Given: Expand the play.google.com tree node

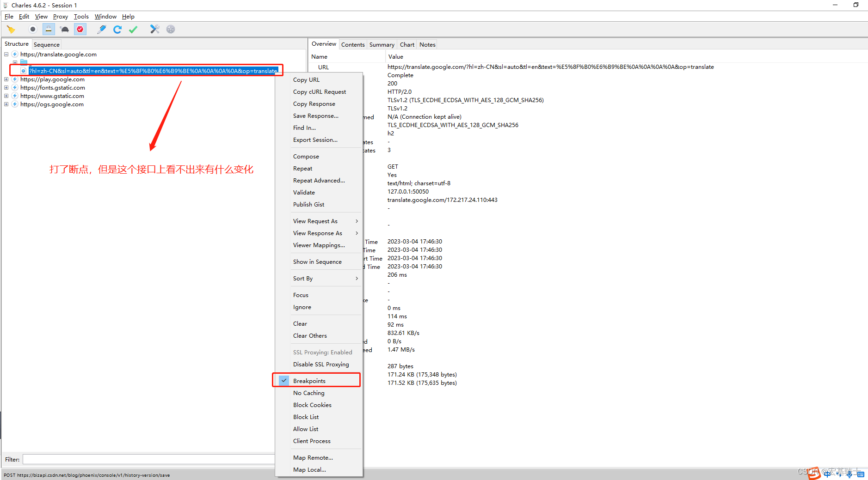Looking at the screenshot, I should click(6, 79).
